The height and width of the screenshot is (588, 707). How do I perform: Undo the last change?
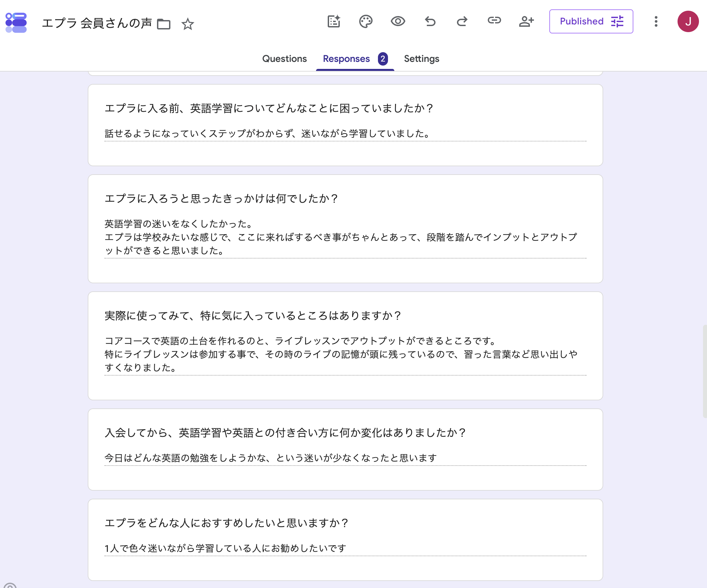[430, 21]
